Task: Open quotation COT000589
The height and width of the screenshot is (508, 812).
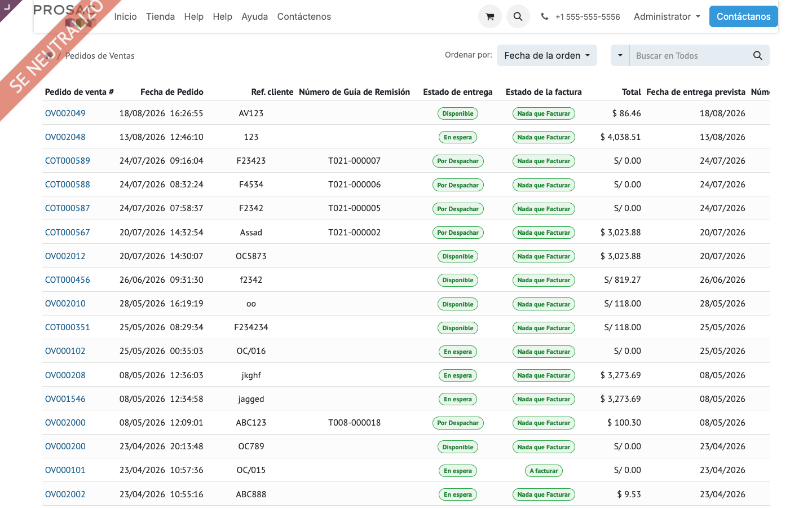Action: [68, 160]
